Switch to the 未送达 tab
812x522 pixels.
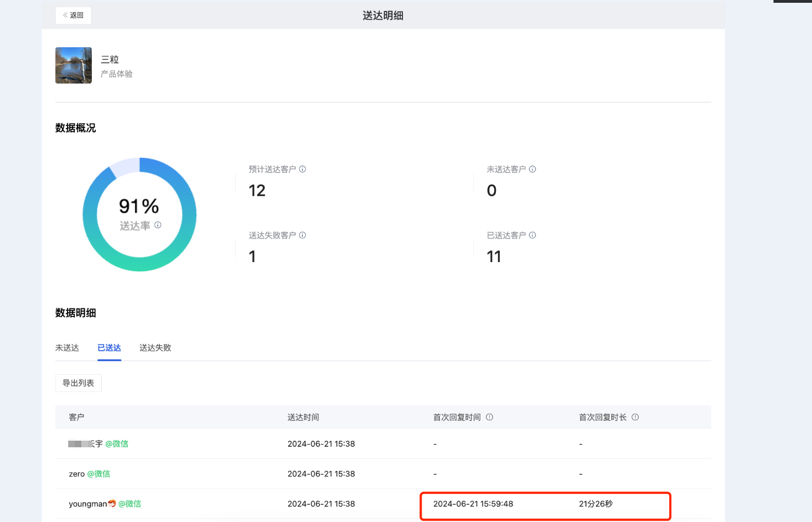[x=67, y=348]
